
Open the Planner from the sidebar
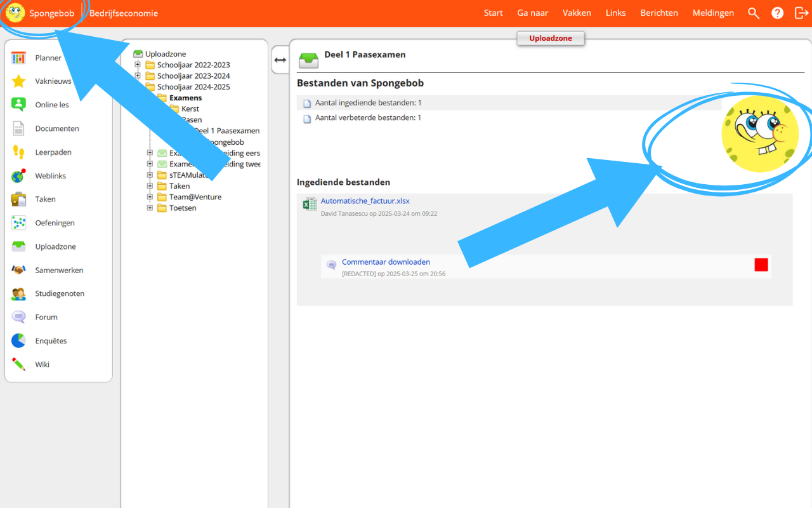pos(47,58)
